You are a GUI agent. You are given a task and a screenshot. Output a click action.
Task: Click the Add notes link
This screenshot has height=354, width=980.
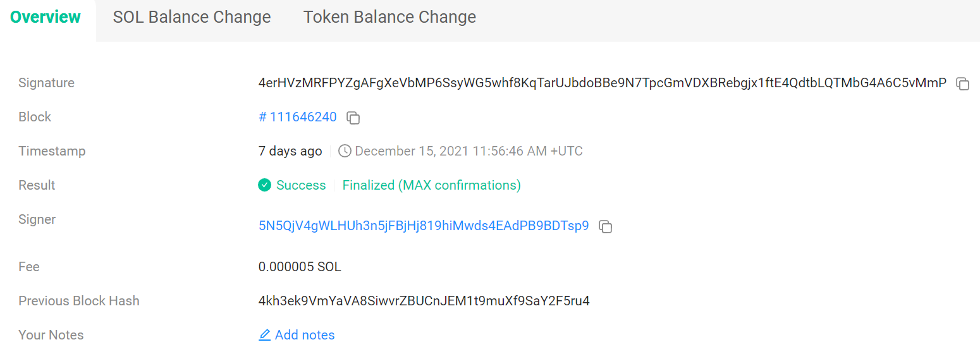click(305, 335)
